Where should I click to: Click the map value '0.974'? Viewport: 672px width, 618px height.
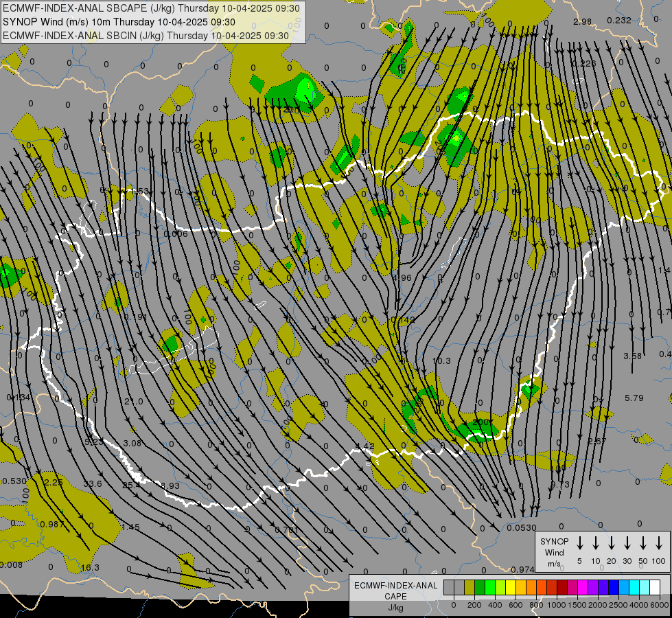(522, 569)
